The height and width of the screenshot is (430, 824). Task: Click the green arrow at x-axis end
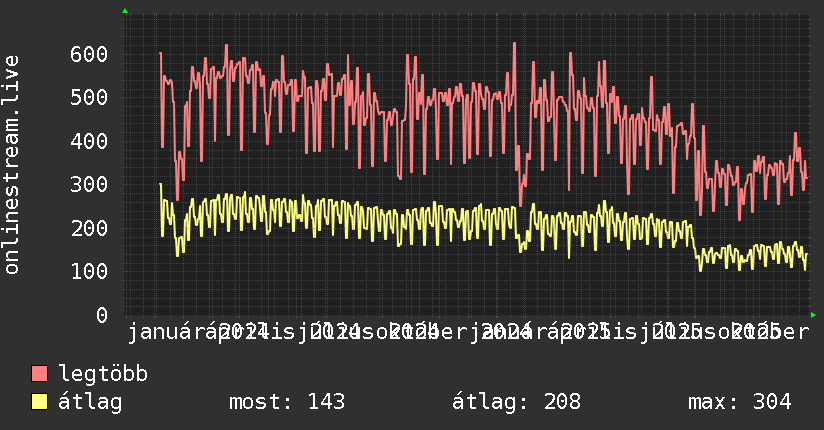point(813,315)
